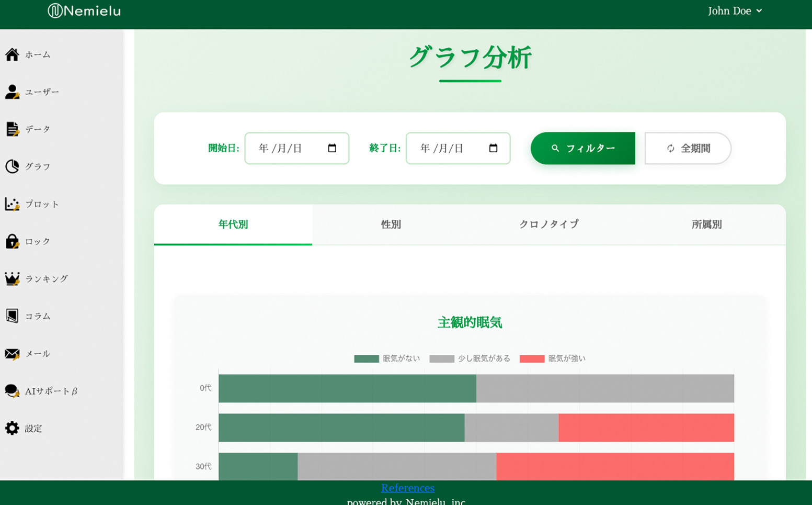Click the green フィルター button
Viewport: 812px width, 505px height.
582,149
